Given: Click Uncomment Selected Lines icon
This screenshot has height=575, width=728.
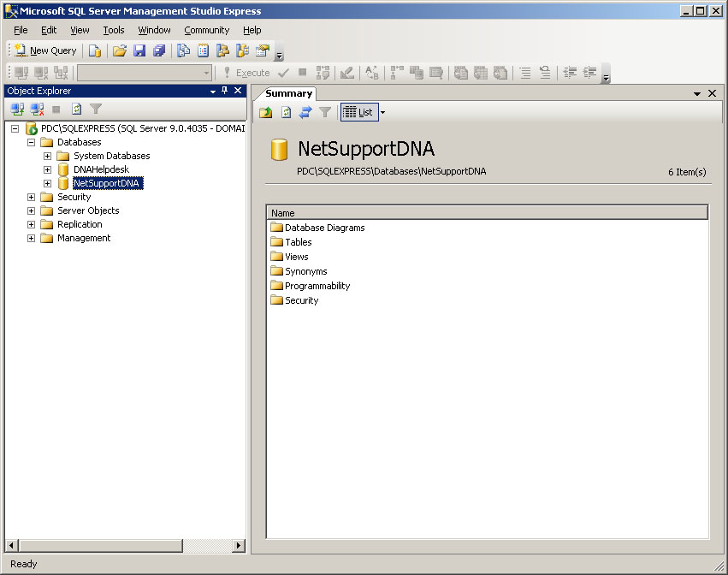Looking at the screenshot, I should click(x=545, y=73).
